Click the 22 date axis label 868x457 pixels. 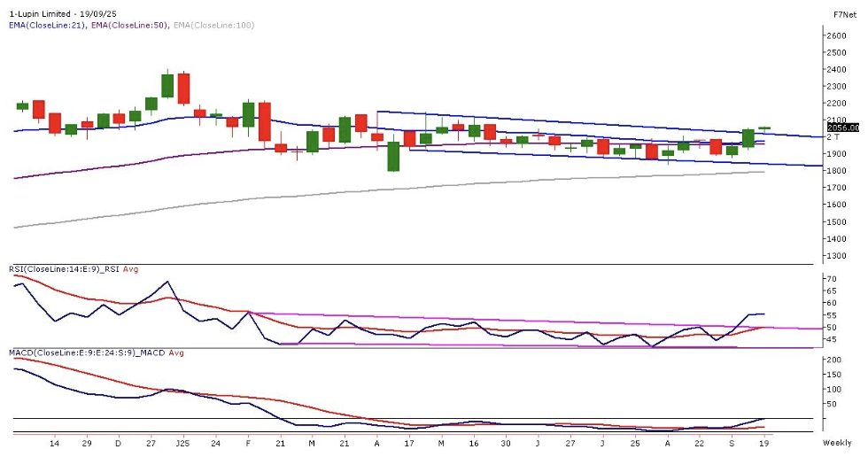coord(699,444)
